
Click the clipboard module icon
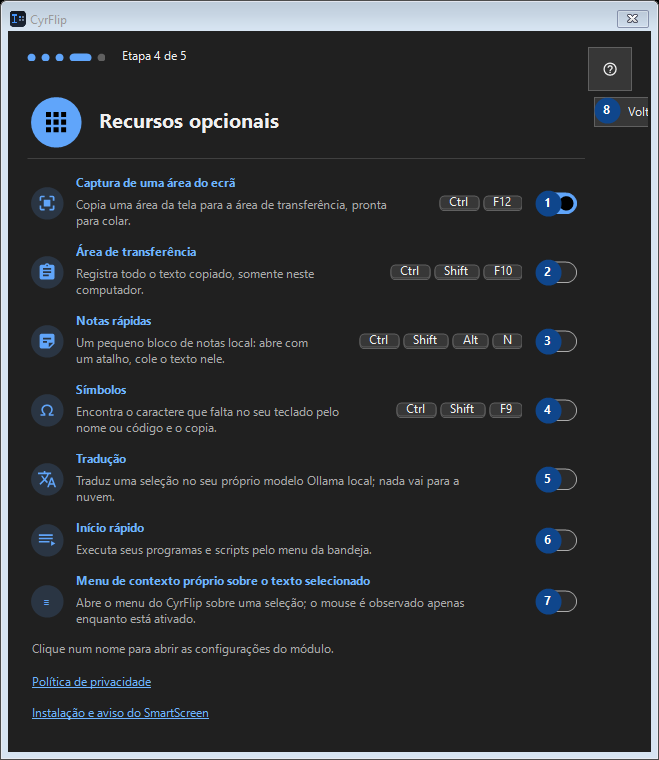(47, 272)
